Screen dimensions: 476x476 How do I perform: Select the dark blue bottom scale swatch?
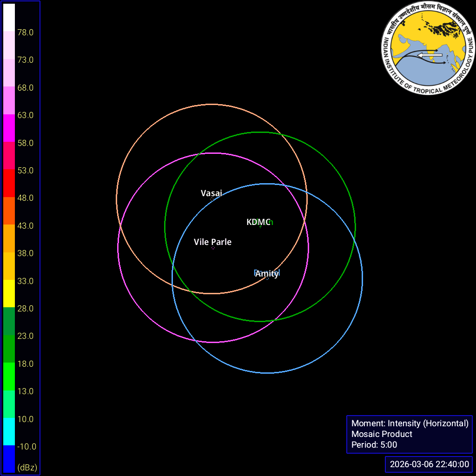(x=9, y=459)
